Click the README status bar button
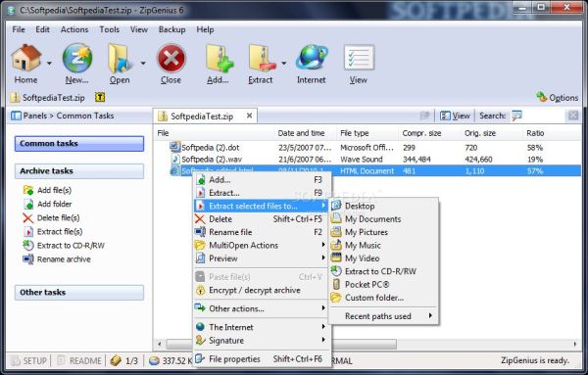This screenshot has height=375, width=588. click(x=79, y=360)
